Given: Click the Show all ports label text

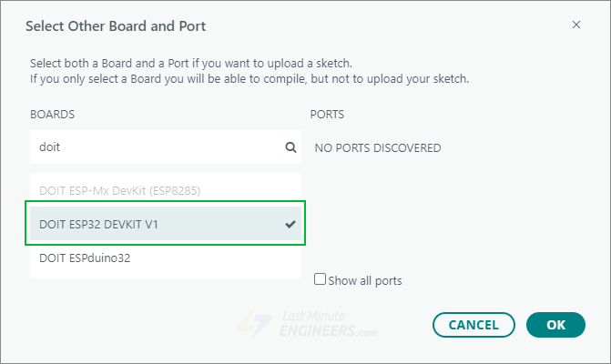Looking at the screenshot, I should click(365, 280).
